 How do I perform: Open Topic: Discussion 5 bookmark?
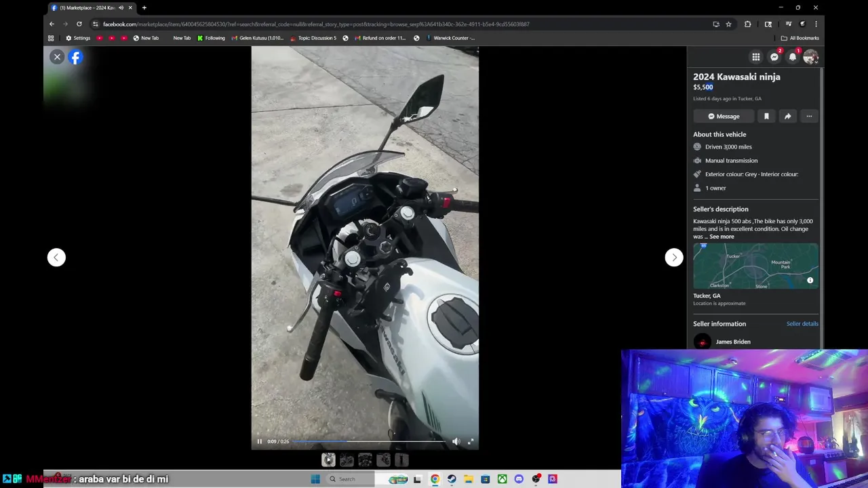pos(313,38)
